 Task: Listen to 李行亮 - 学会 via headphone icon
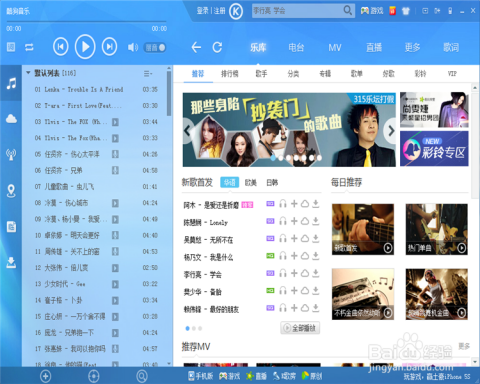click(283, 273)
